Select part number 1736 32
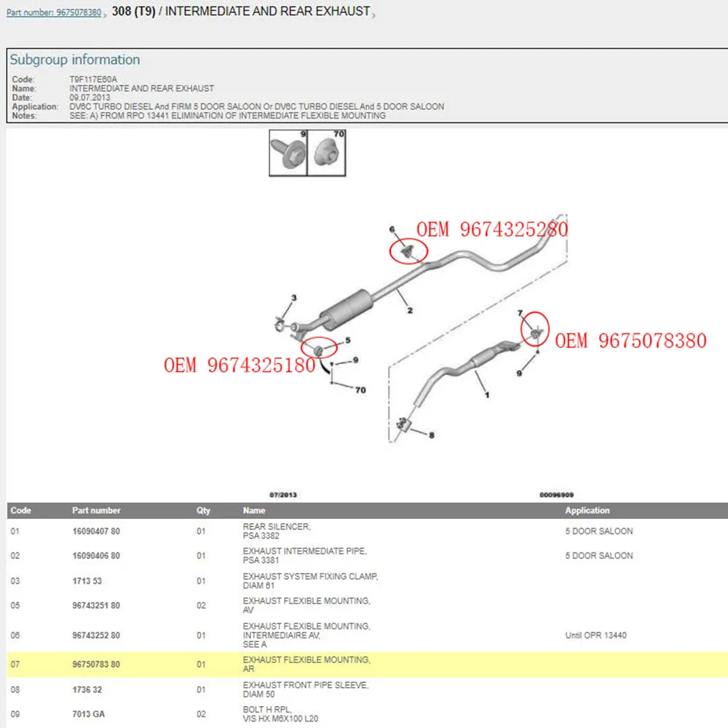 click(x=87, y=689)
